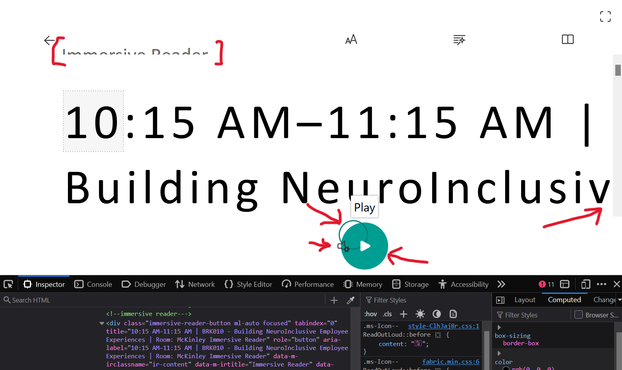
Task: Start reading aloud with Play button
Action: click(x=365, y=246)
